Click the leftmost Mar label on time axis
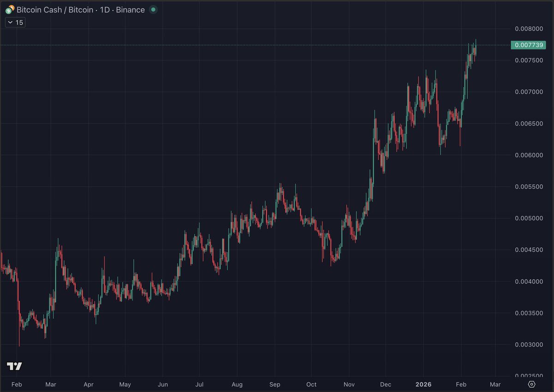The image size is (554, 392). coord(51,384)
